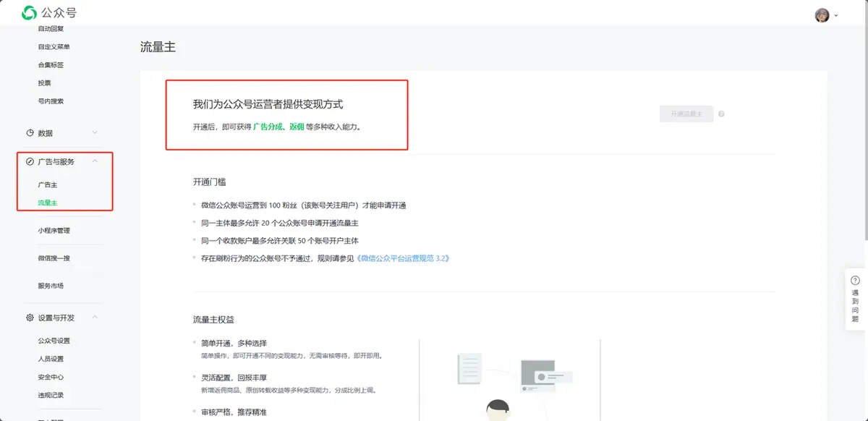Click the 公众号 logo icon
The image size is (868, 421).
point(29,12)
